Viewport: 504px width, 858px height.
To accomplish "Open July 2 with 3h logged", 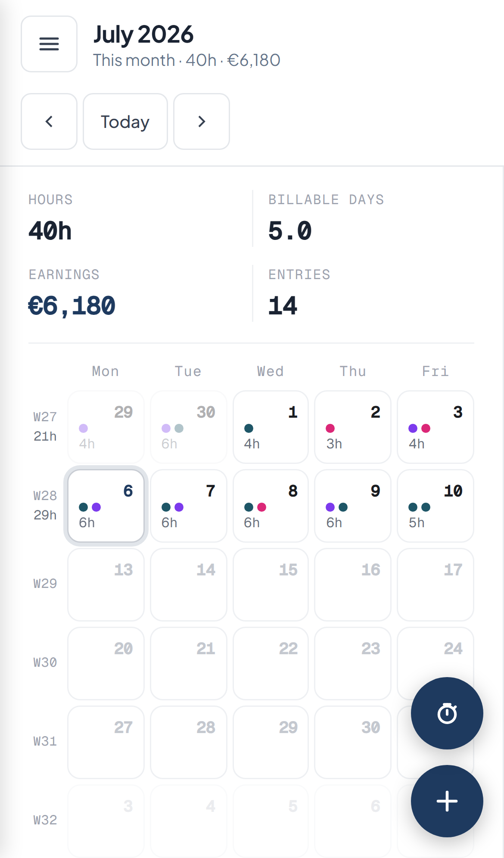I will 353,427.
